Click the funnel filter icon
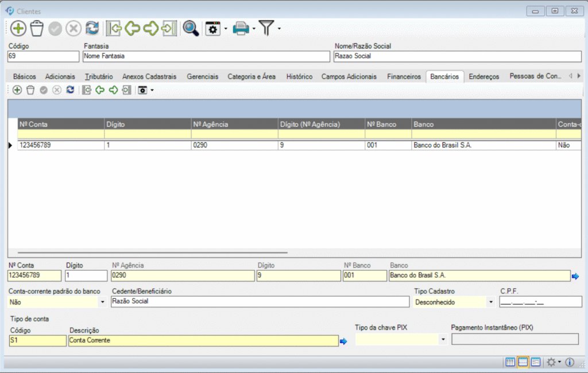This screenshot has height=373, width=588. tap(266, 28)
